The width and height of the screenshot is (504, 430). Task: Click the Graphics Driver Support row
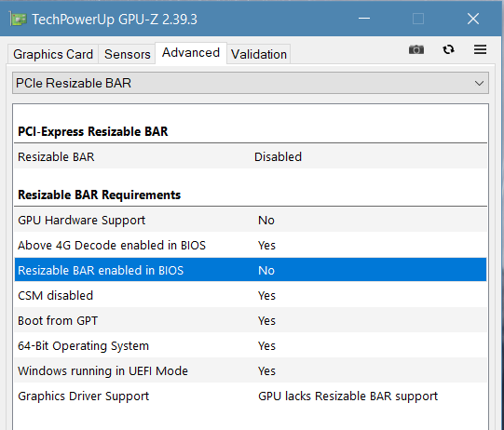tap(251, 396)
